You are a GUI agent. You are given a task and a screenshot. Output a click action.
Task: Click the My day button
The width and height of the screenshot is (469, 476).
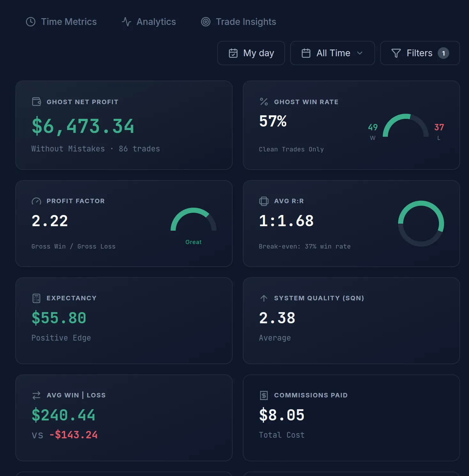coord(251,53)
